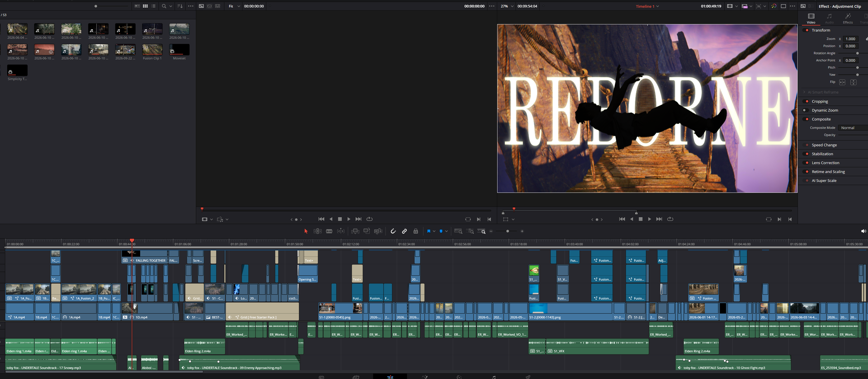Open the Timeline 1 name dropdown
Image resolution: width=868 pixels, height=379 pixels.
click(x=647, y=6)
